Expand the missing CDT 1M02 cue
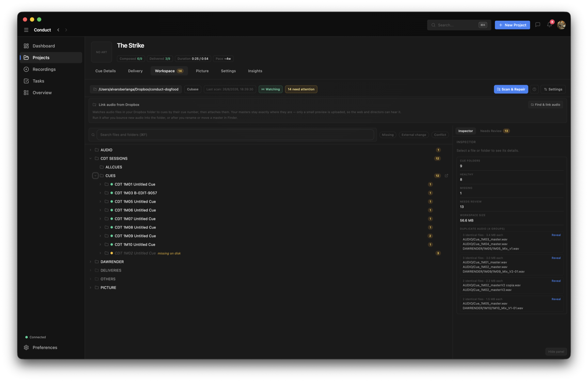 point(100,253)
